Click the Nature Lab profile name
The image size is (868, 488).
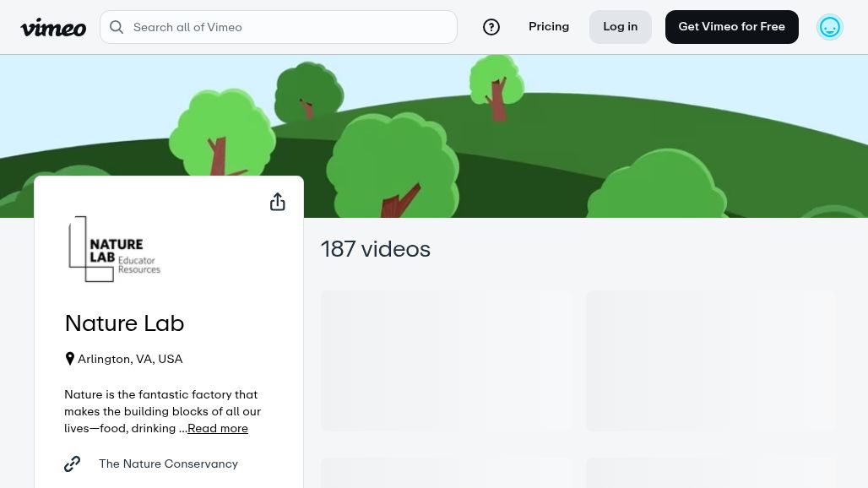[124, 323]
